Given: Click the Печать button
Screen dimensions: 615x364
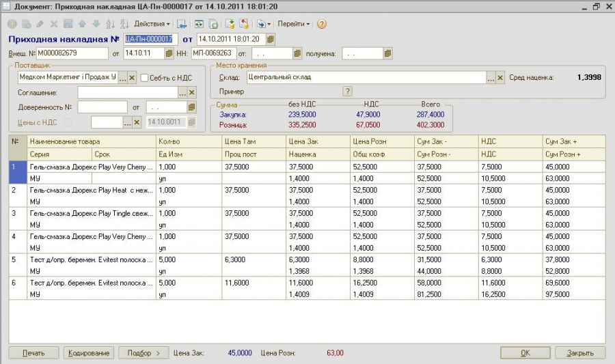Looking at the screenshot, I should [33, 352].
